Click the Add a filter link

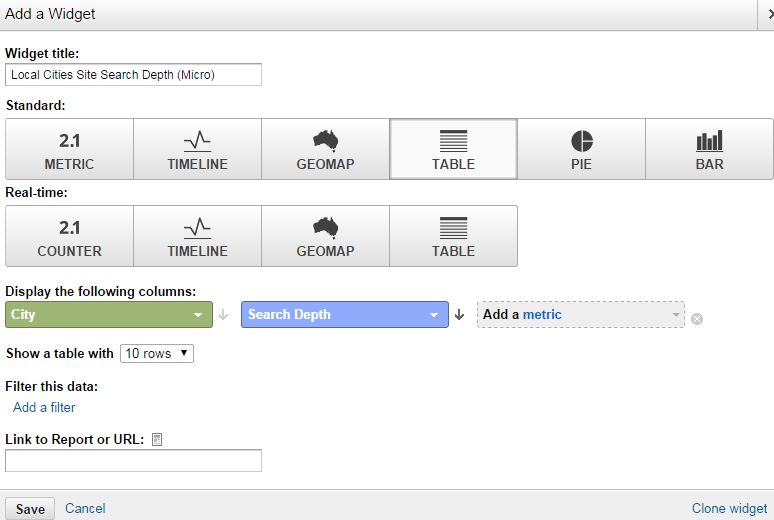click(44, 407)
